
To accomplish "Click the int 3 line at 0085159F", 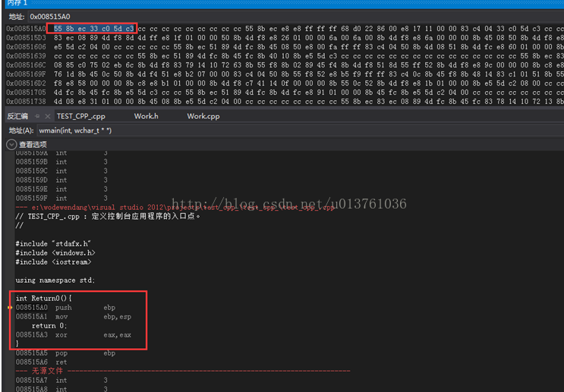I will 61,198.
